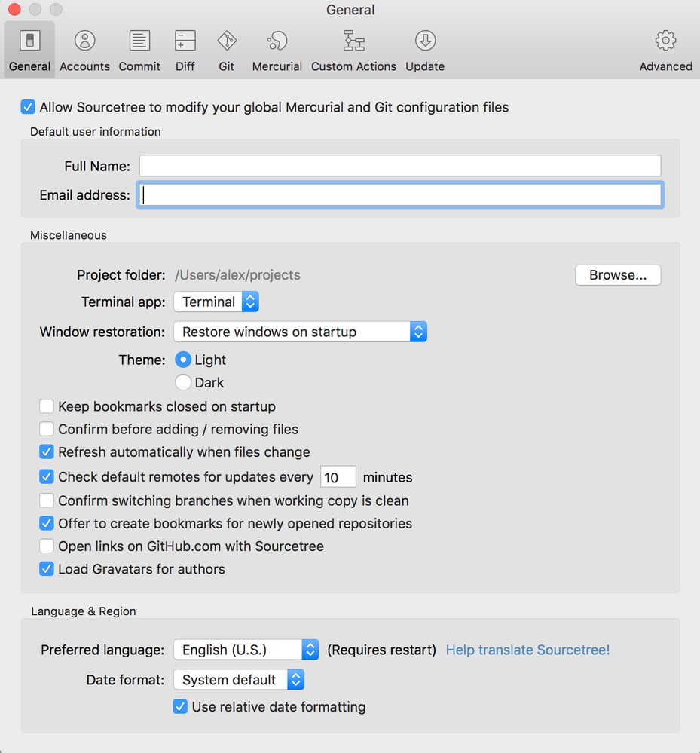The image size is (700, 753).
Task: Focus the Email address field
Action: [400, 195]
